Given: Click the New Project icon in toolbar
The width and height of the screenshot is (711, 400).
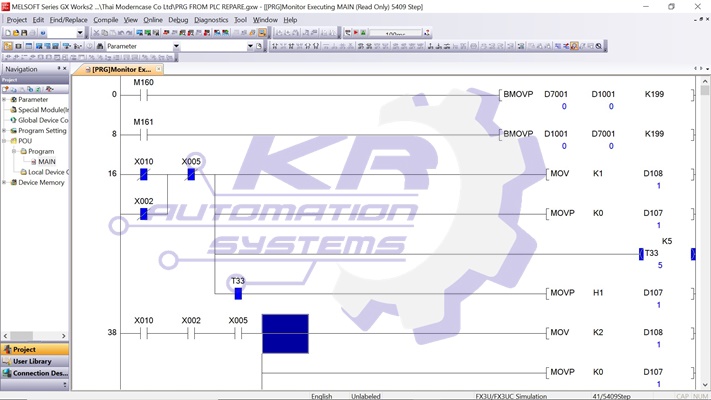Looking at the screenshot, I should click(x=8, y=33).
